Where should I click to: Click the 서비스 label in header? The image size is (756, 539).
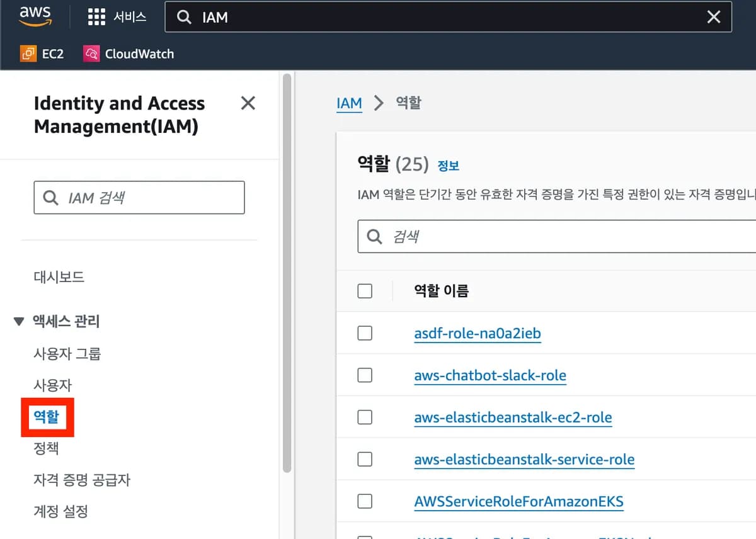(x=130, y=17)
